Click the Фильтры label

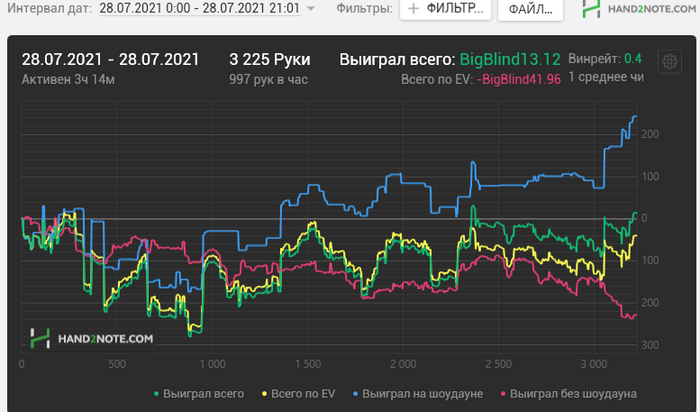(364, 8)
